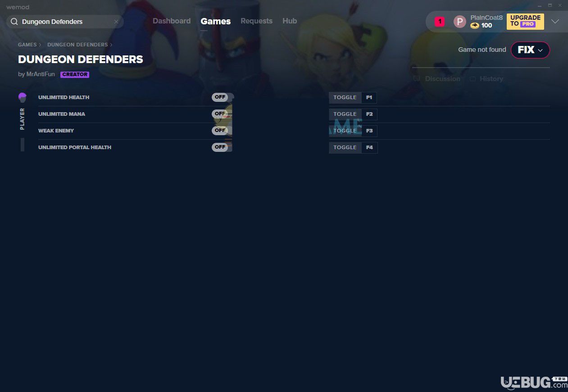Click the Discussion chat icon
Viewport: 568px width, 392px height.
click(417, 79)
